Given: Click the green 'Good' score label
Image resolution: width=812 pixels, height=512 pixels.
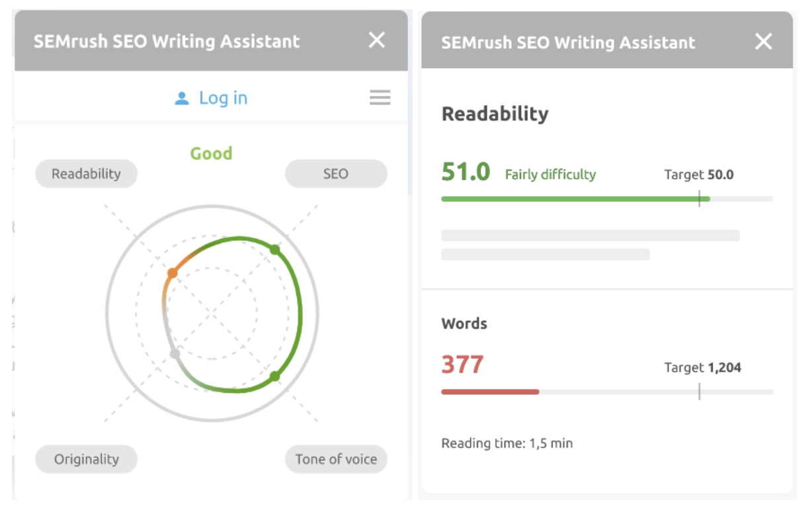Looking at the screenshot, I should [x=211, y=153].
